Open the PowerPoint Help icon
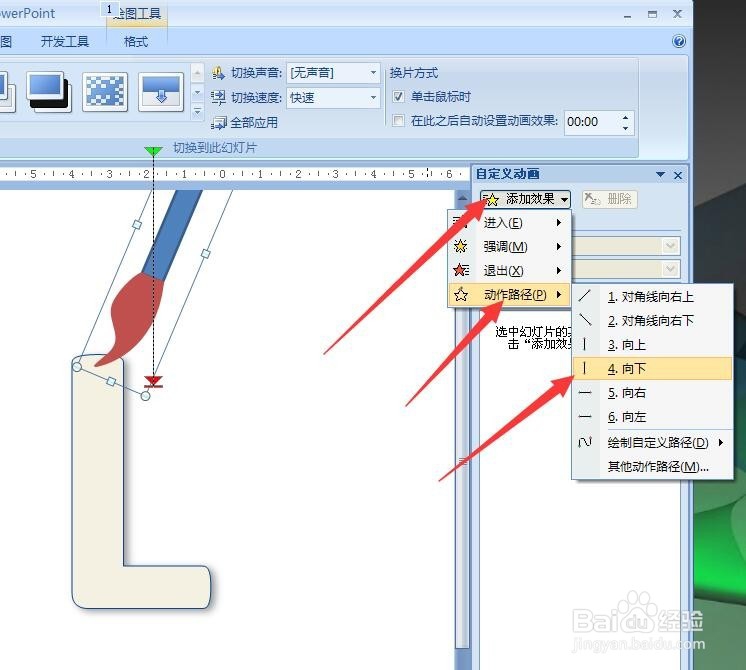This screenshot has width=746, height=670. [679, 41]
